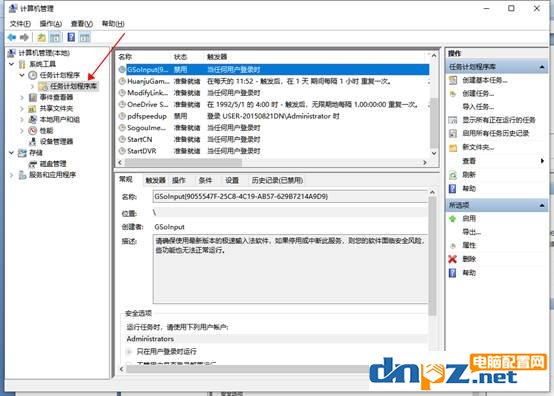Switch to the 操作 tab
This screenshot has width=554, height=396.
(179, 180)
